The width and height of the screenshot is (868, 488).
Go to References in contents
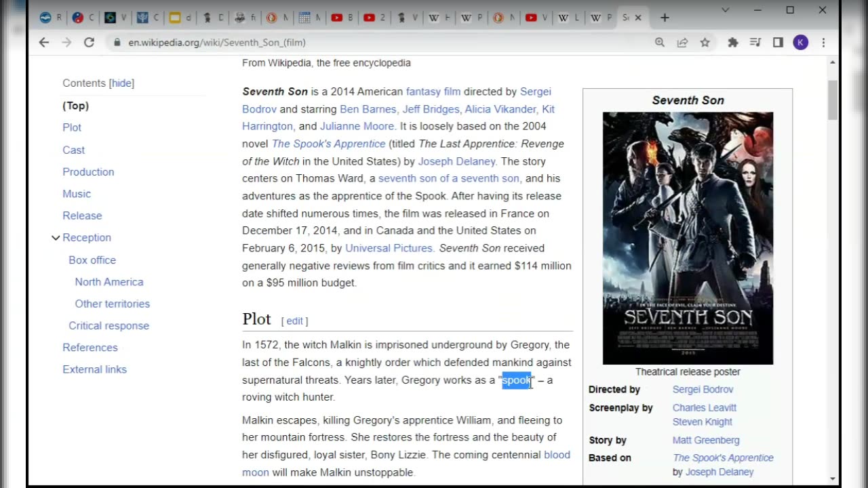90,348
